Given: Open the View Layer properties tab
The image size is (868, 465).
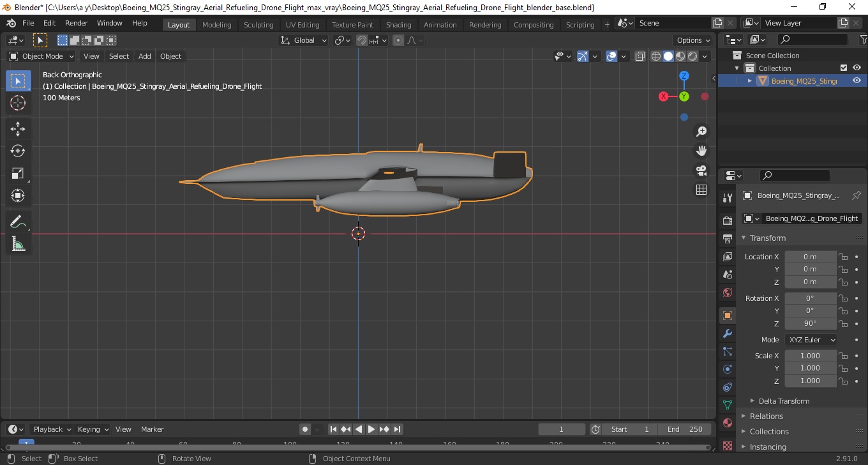Looking at the screenshot, I should (x=727, y=257).
